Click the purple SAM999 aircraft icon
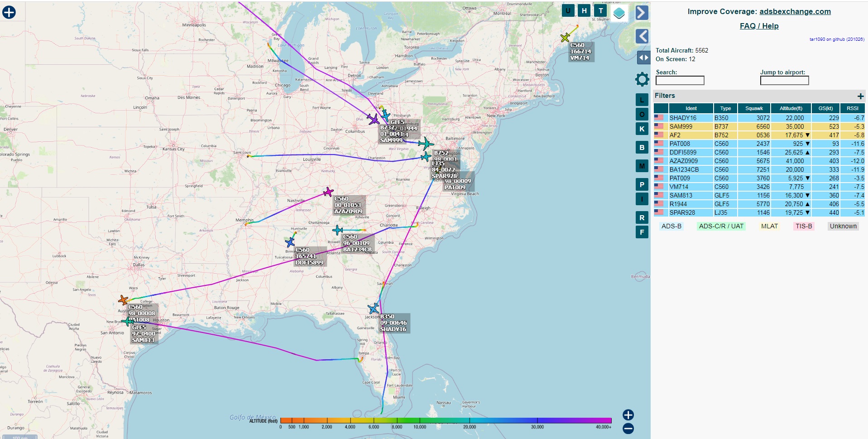This screenshot has width=868, height=439. coord(374,120)
